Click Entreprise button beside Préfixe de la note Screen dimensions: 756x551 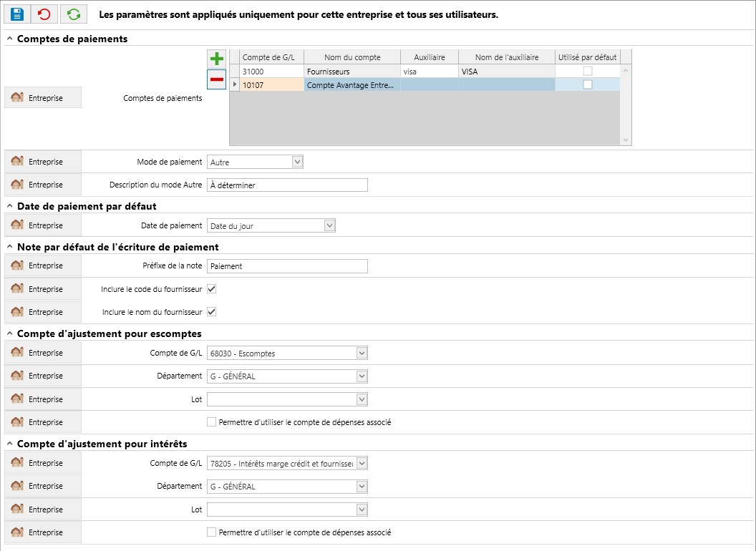click(x=43, y=265)
